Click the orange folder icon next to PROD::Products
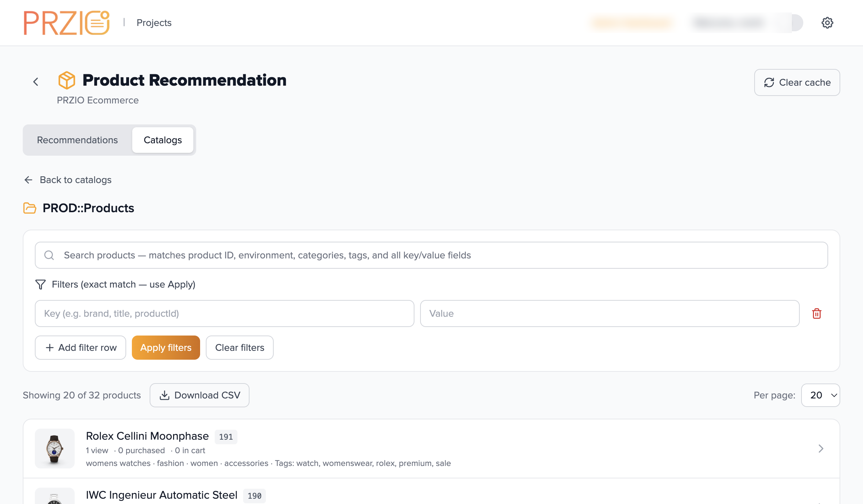863x504 pixels. pos(30,208)
